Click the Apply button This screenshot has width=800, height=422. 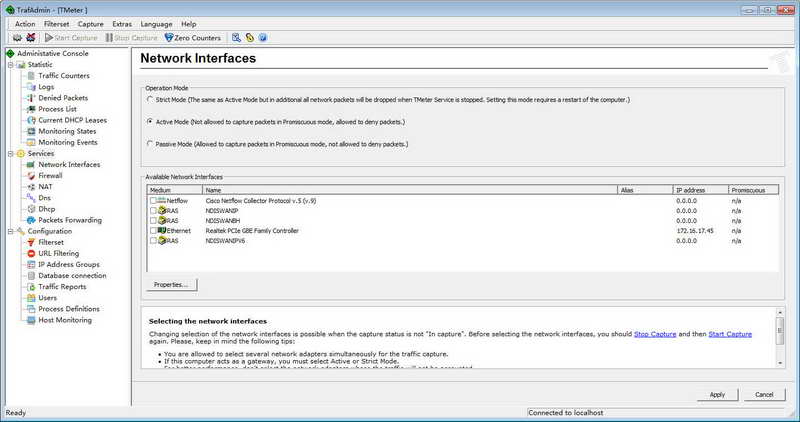(717, 394)
